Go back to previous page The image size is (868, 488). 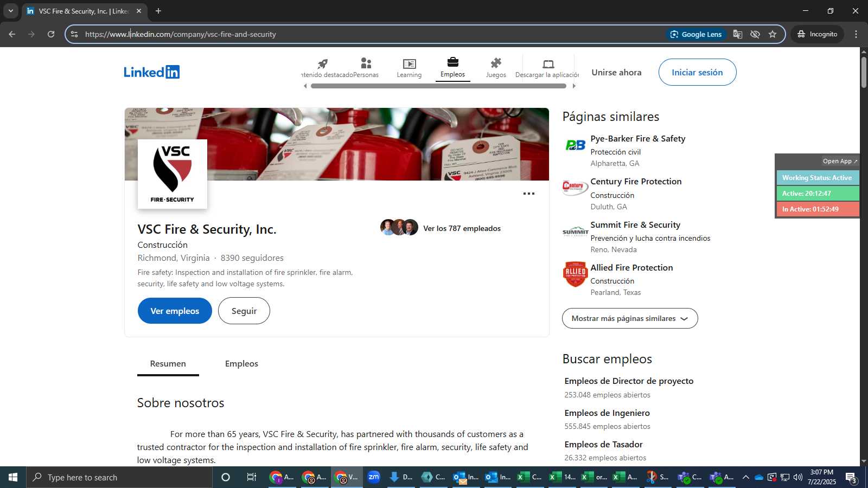point(12,34)
